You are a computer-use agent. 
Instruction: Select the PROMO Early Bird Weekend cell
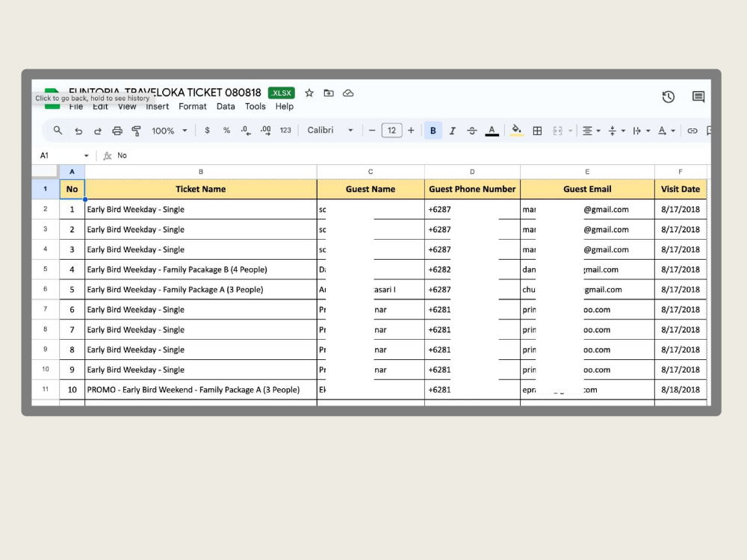[200, 390]
